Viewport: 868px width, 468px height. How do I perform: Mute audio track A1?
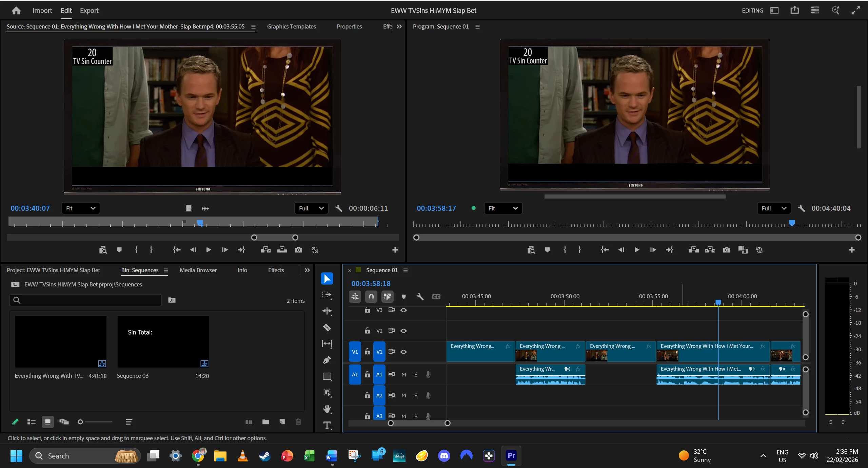pos(403,375)
